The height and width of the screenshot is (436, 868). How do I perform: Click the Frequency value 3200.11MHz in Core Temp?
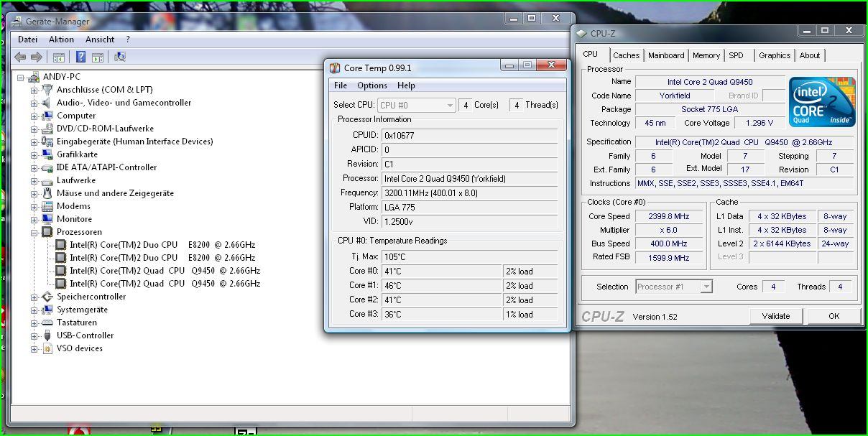pyautogui.click(x=470, y=193)
